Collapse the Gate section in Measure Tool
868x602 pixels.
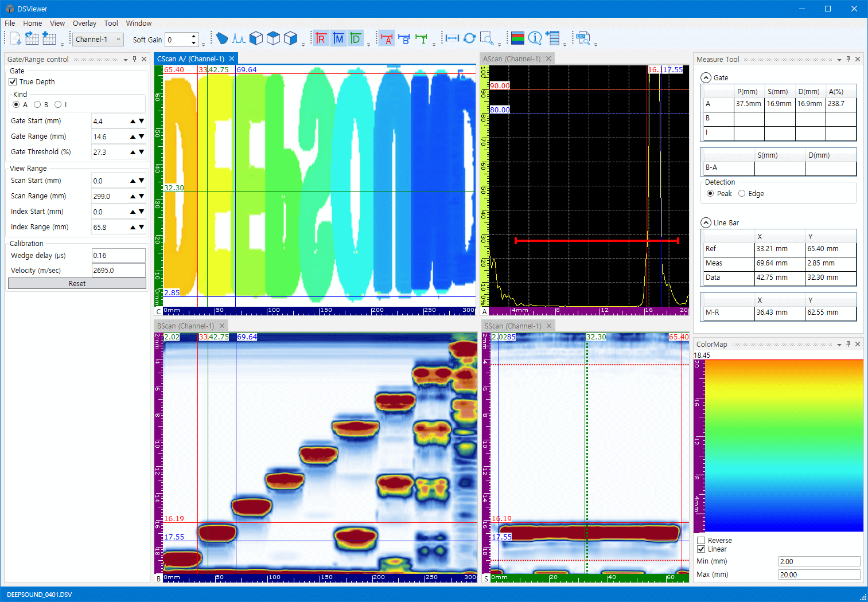[x=706, y=78]
